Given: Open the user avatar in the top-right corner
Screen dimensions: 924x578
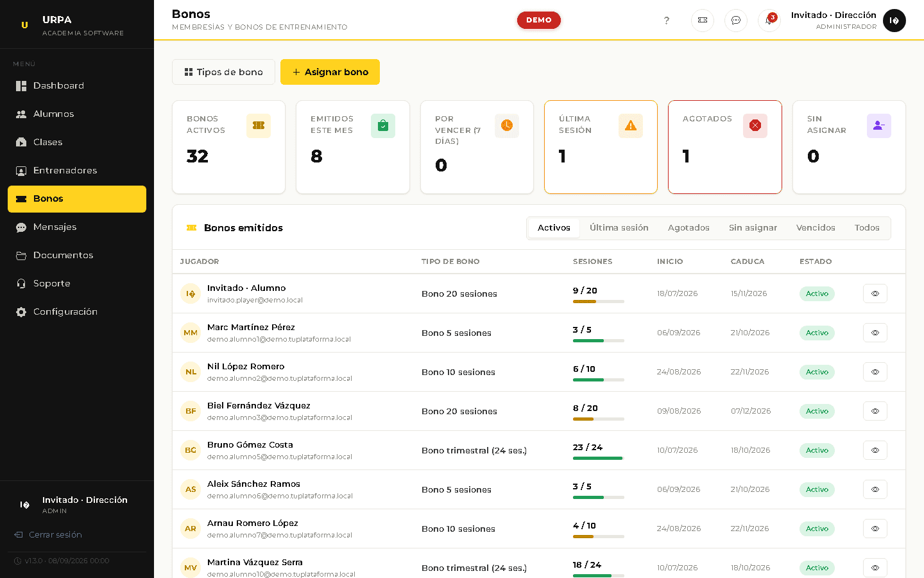Looking at the screenshot, I should pos(894,21).
